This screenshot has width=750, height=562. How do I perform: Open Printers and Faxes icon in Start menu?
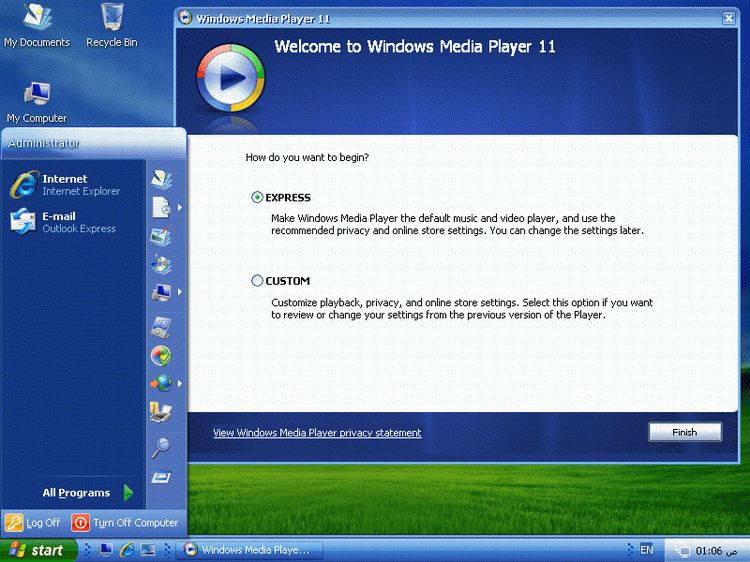point(160,410)
